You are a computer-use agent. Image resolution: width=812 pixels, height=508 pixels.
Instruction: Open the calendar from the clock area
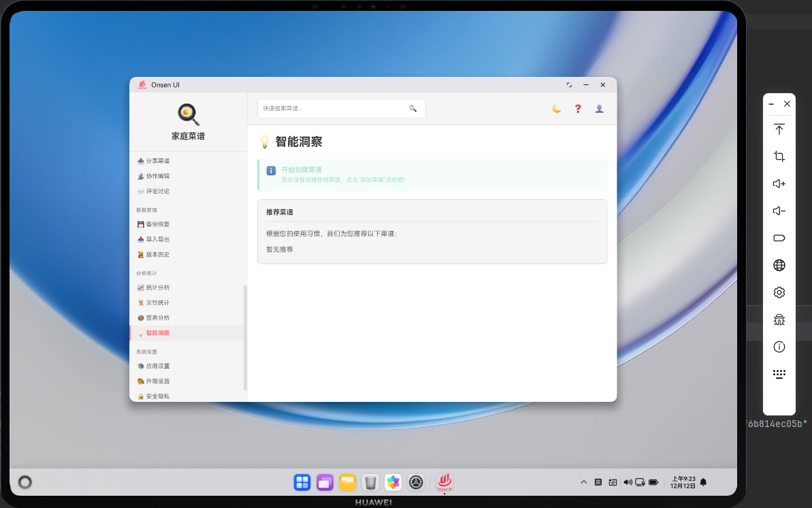click(683, 482)
